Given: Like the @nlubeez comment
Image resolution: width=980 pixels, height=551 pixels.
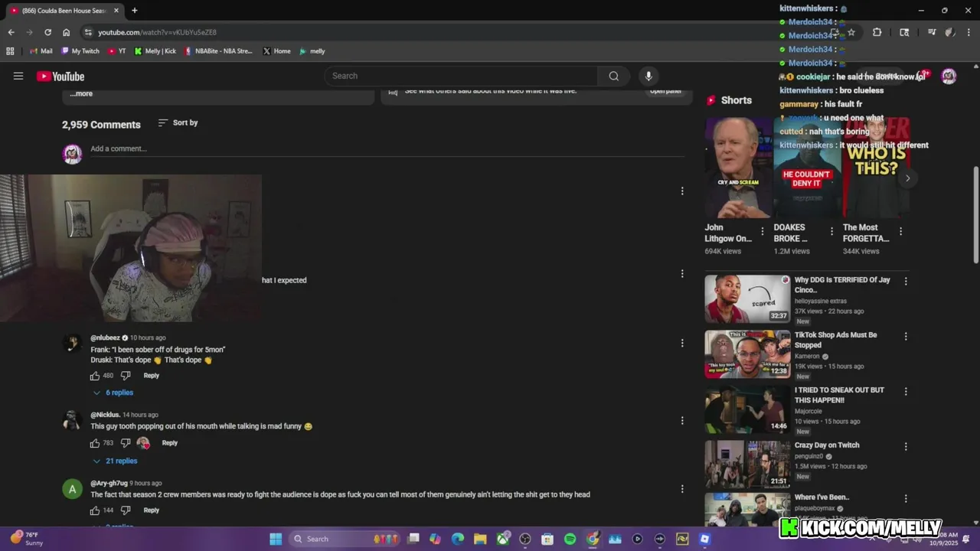Looking at the screenshot, I should pos(95,376).
